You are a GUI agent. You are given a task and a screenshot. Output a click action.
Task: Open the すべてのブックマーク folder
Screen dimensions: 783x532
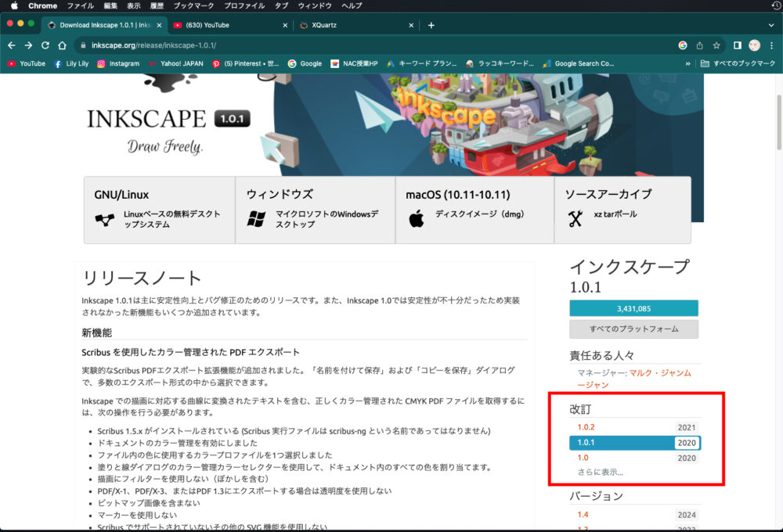(738, 63)
